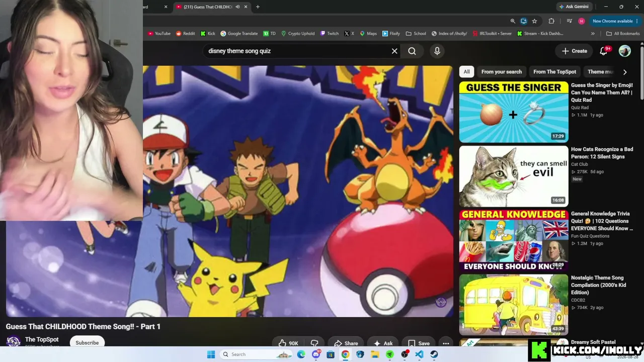Open the Index of /iholly/ bookmark
The width and height of the screenshot is (644, 362).
(449, 34)
